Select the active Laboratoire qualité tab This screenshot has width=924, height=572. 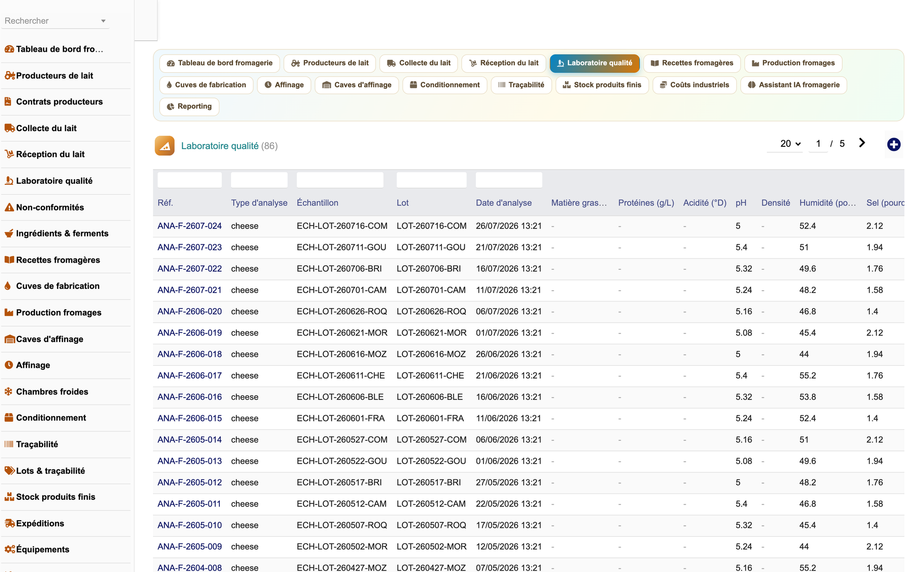594,63
